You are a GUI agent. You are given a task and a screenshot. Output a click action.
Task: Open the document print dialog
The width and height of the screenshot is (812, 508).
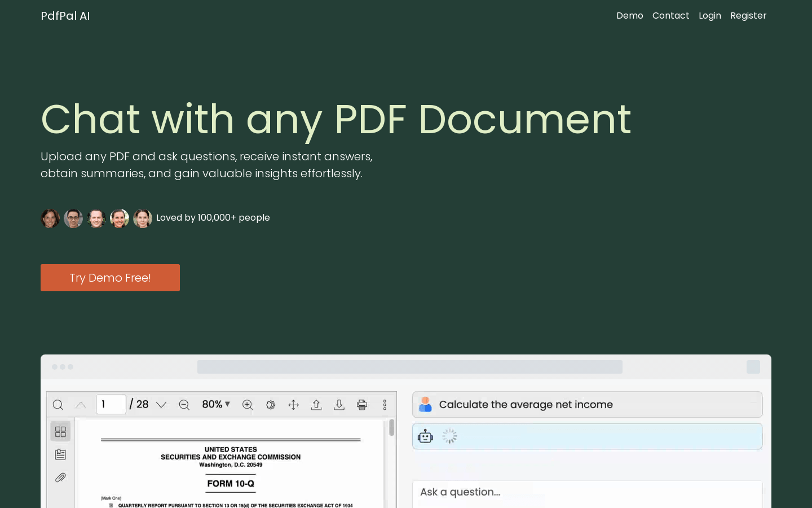(x=361, y=405)
